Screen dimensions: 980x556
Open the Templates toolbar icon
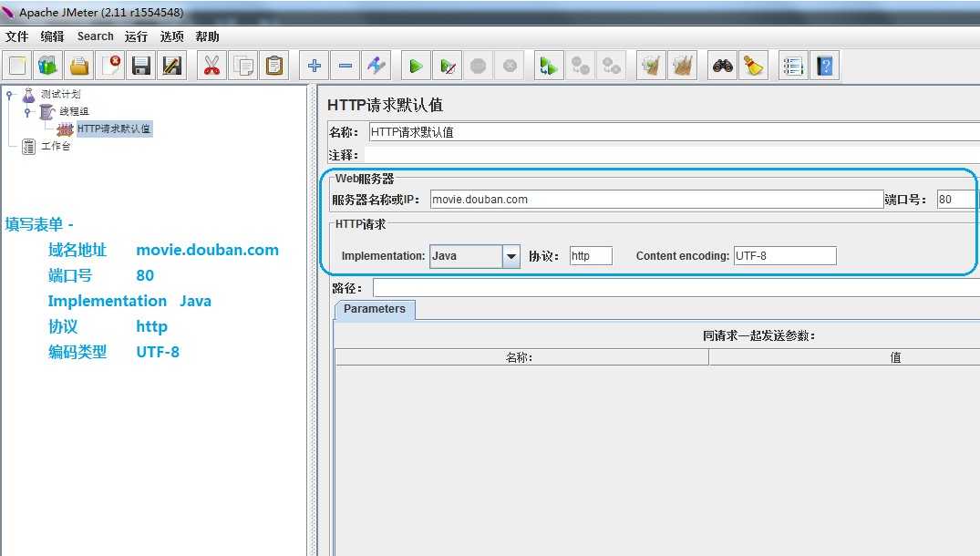[48, 66]
